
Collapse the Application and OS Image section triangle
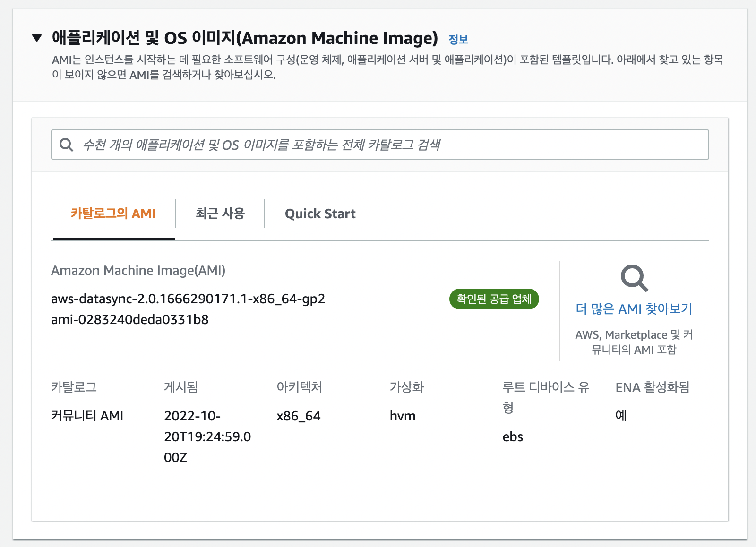37,38
